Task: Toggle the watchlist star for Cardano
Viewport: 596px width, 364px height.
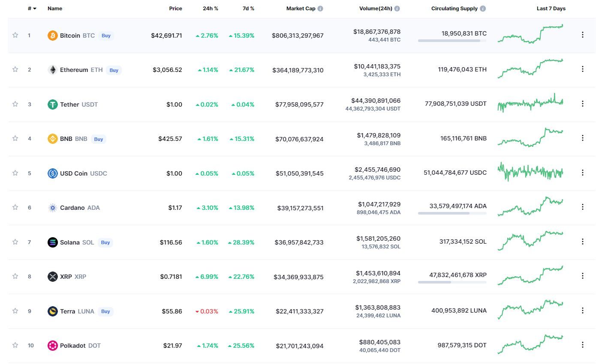Action: coord(15,207)
